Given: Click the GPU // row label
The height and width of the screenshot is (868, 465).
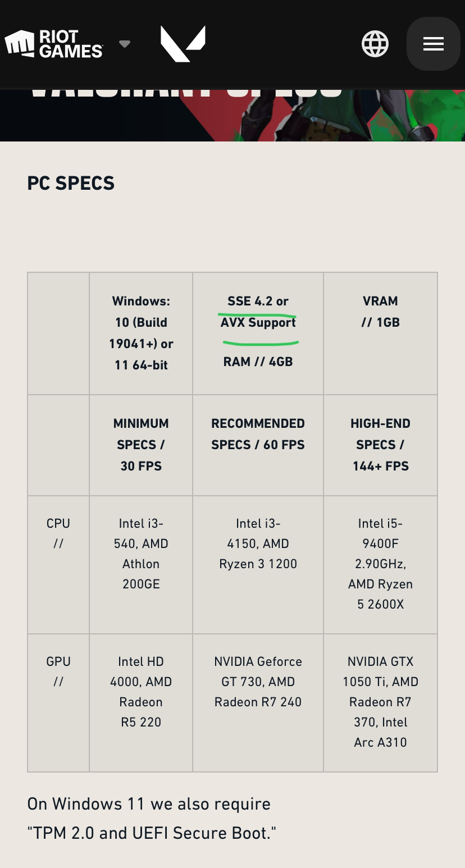Looking at the screenshot, I should click(58, 671).
